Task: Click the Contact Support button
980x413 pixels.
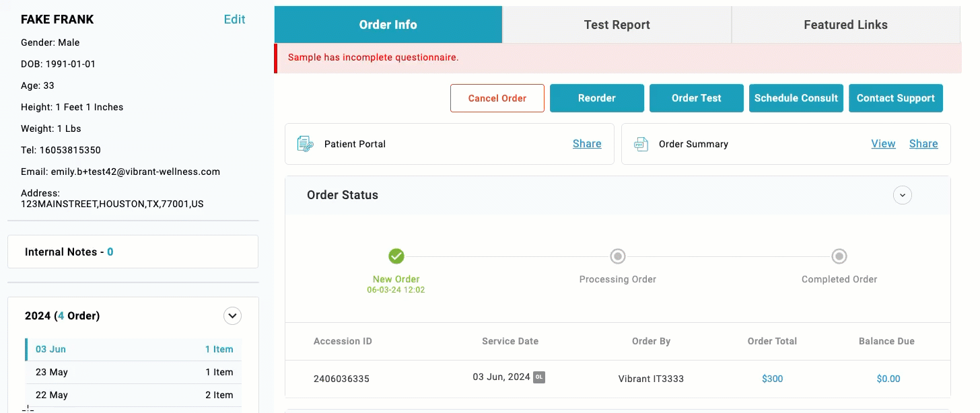Action: (895, 98)
